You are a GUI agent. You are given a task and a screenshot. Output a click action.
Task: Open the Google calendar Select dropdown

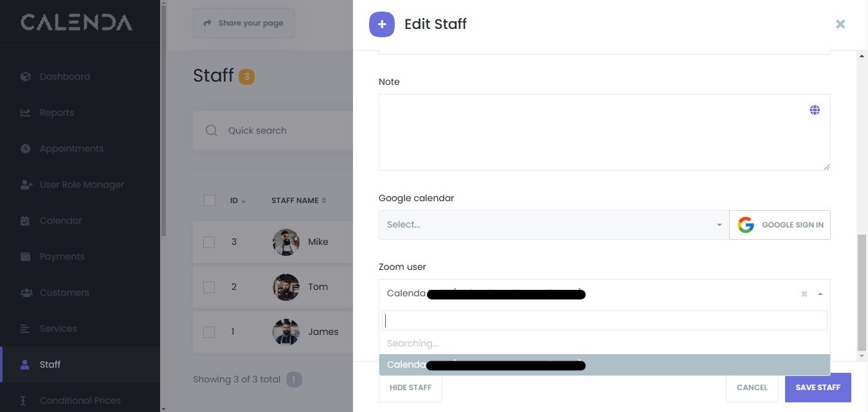[x=553, y=225]
